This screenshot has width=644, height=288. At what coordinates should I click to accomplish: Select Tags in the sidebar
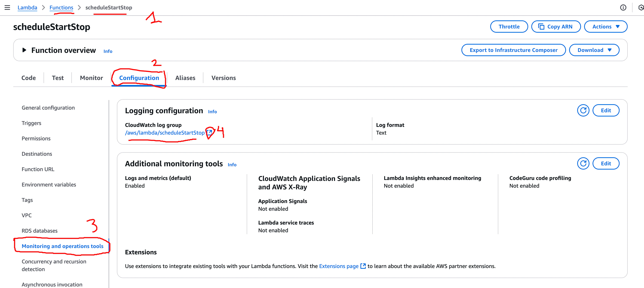tap(27, 200)
